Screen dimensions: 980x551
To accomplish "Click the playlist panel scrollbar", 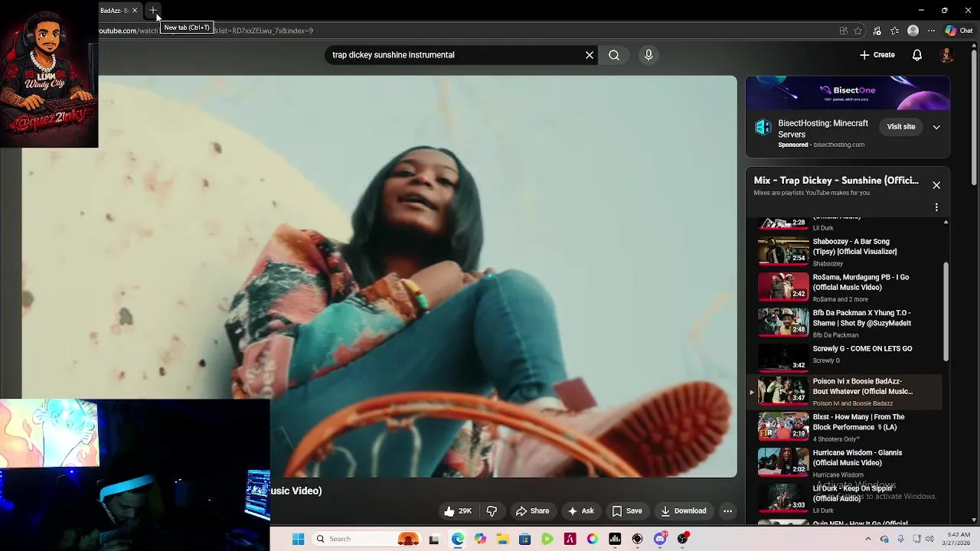I will (x=946, y=311).
